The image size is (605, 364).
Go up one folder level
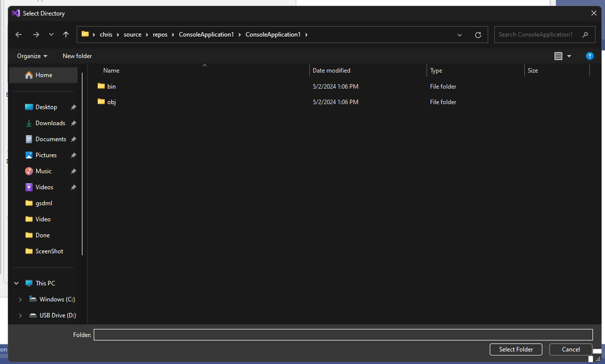[x=66, y=35]
